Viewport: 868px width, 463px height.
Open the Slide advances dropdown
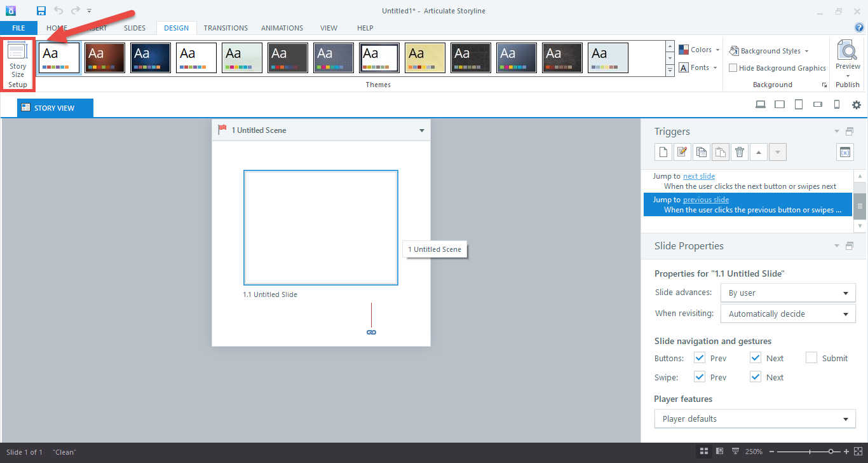(788, 293)
